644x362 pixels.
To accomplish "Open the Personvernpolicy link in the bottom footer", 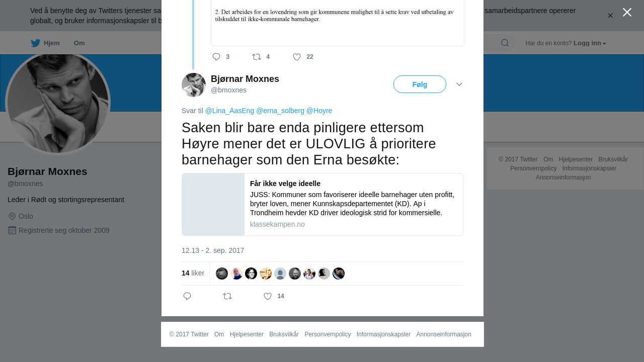I will pyautogui.click(x=328, y=334).
